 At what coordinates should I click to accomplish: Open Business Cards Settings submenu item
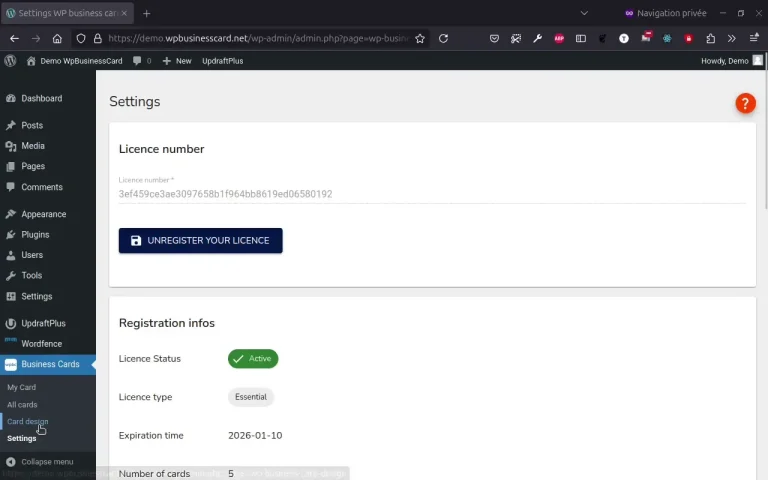tap(22, 438)
